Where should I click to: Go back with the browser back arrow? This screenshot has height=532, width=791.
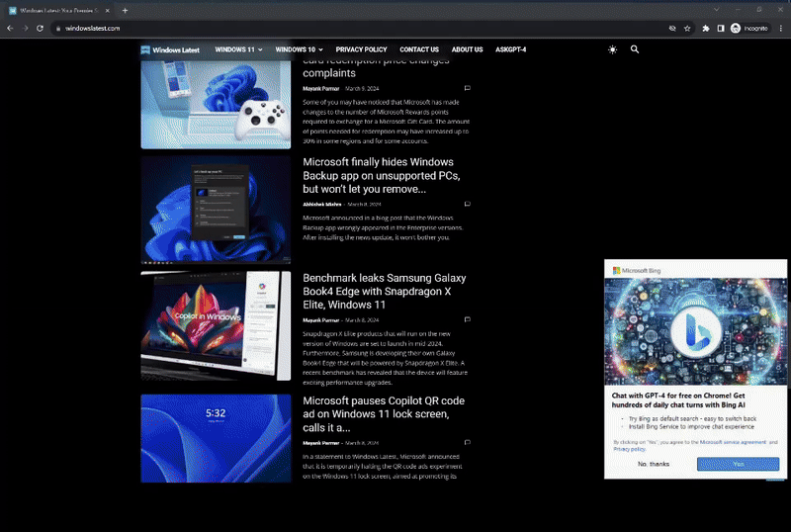[10, 29]
